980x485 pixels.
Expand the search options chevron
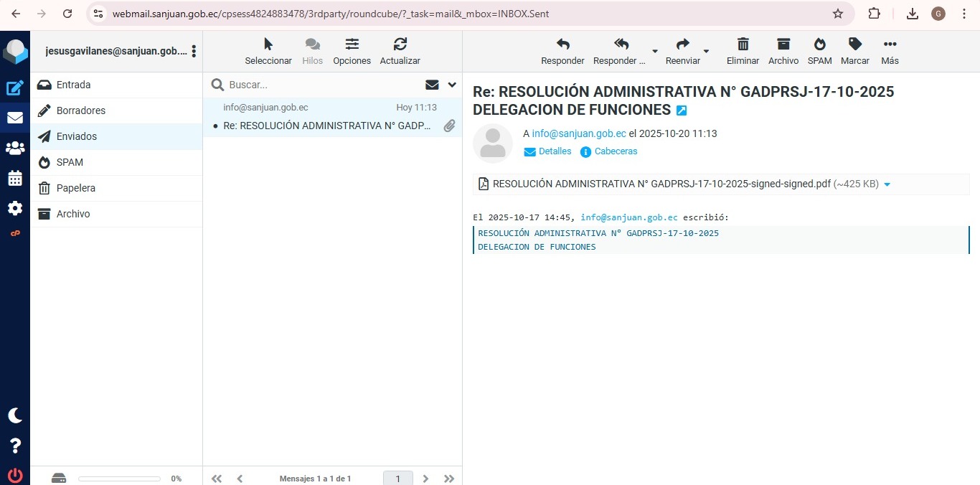pos(452,85)
